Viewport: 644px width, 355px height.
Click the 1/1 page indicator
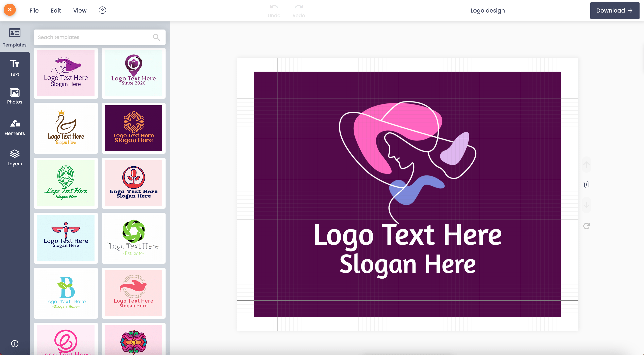(x=587, y=185)
